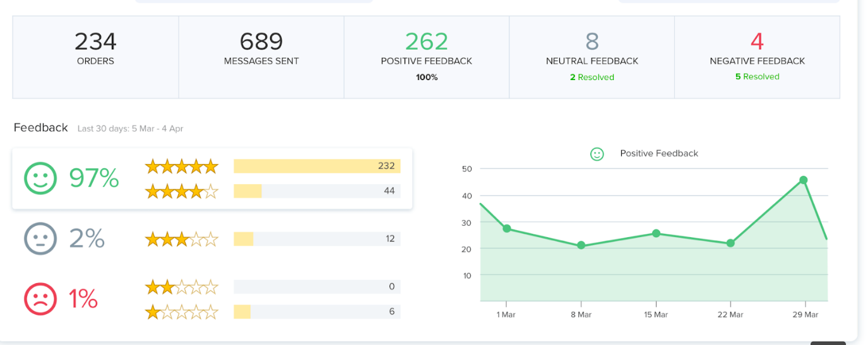Viewport: 868px width, 345px height.
Task: Click the one-star bar showing 6
Action: pos(317,312)
